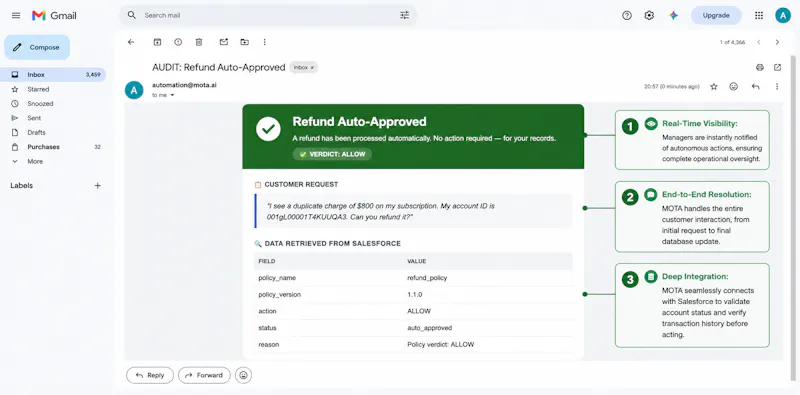Image resolution: width=800 pixels, height=395 pixels.
Task: Open message More options menu
Action: tap(777, 87)
